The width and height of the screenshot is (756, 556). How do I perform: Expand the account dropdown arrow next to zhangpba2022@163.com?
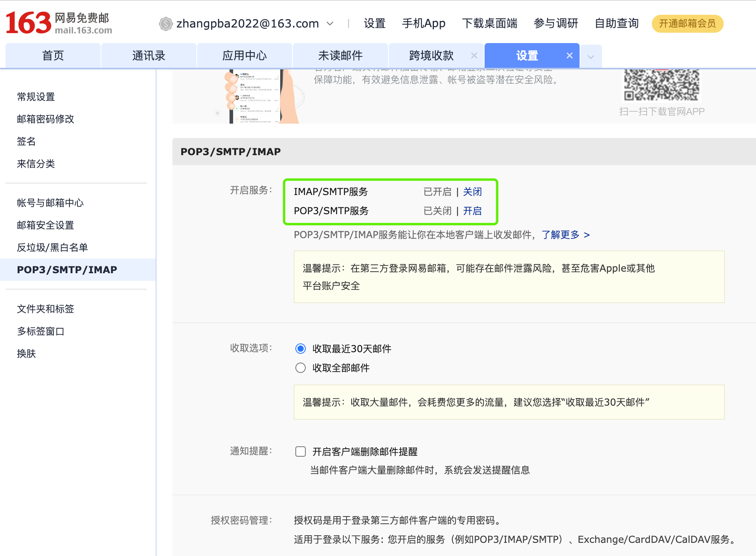(330, 24)
